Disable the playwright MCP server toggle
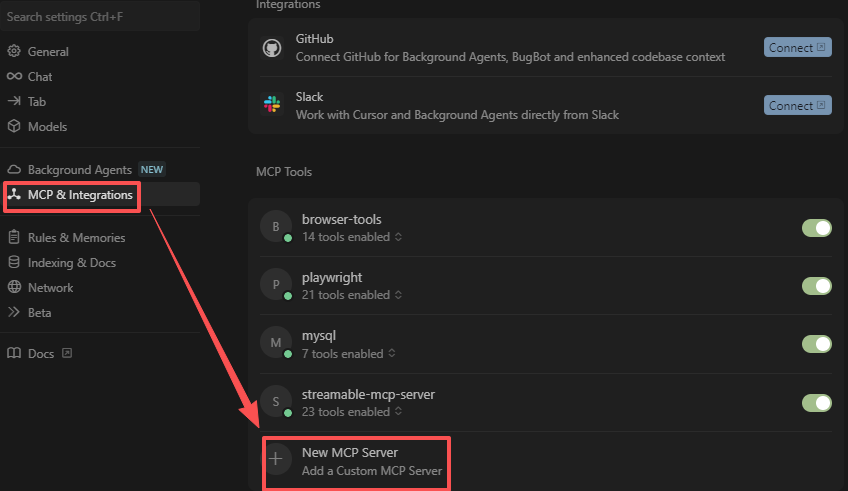 (817, 286)
